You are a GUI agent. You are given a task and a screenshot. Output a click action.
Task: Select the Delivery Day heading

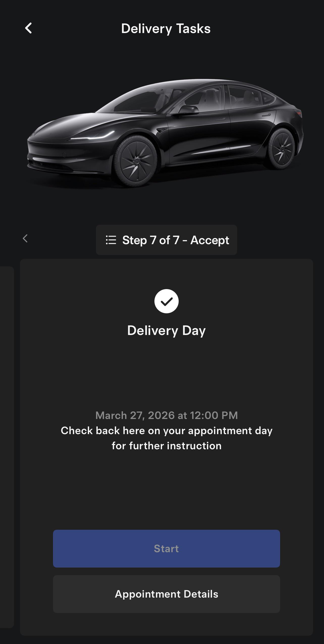[x=166, y=330]
